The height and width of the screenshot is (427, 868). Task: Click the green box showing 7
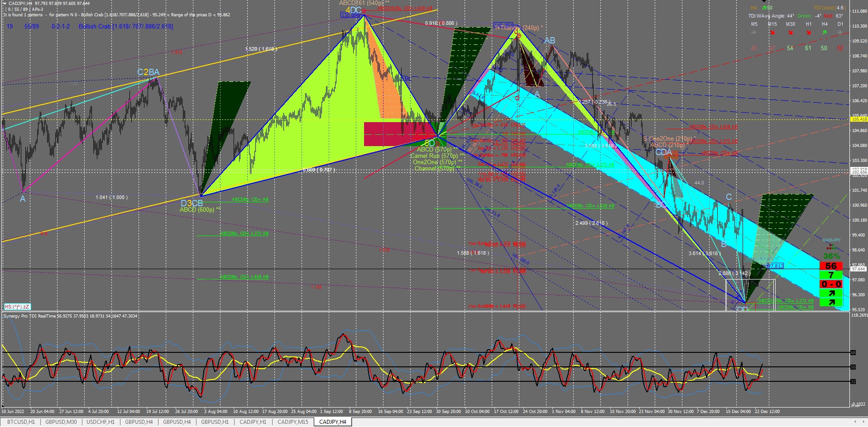[x=830, y=275]
